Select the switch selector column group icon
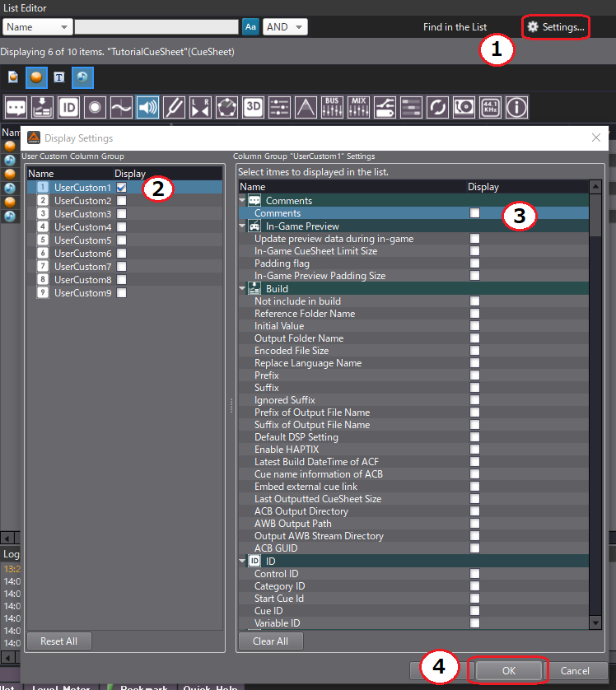This screenshot has height=690, width=616. click(385, 107)
